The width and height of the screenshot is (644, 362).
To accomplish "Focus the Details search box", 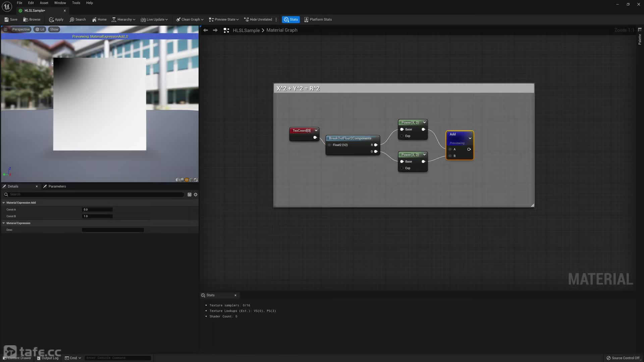I will (x=94, y=194).
